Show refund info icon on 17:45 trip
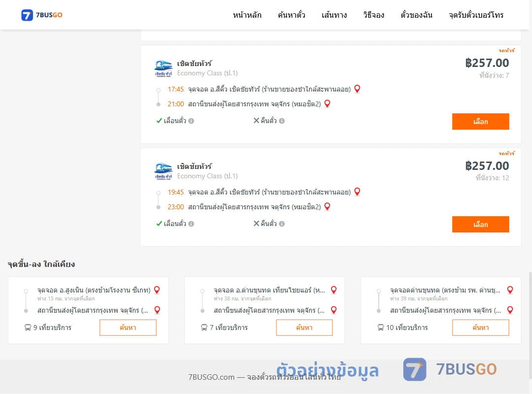 tap(282, 121)
